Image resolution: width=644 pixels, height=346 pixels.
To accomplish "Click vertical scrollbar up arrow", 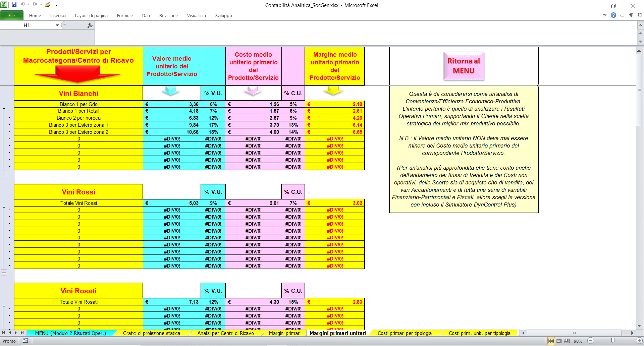I will [x=639, y=51].
